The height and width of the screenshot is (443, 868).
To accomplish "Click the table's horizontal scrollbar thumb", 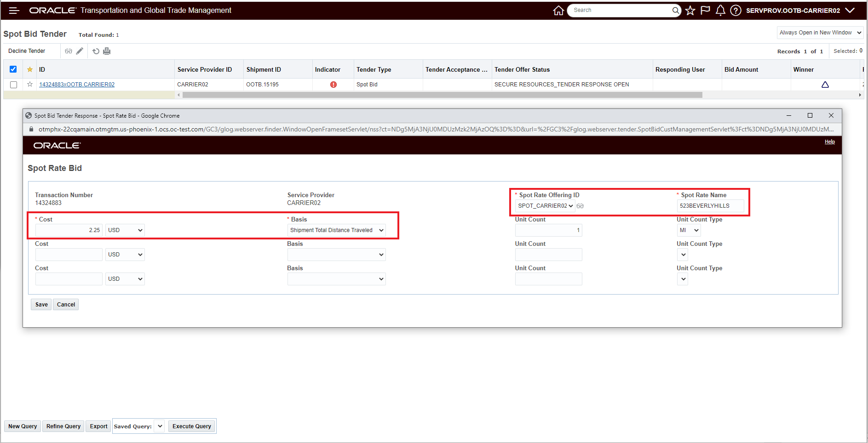I will 443,95.
